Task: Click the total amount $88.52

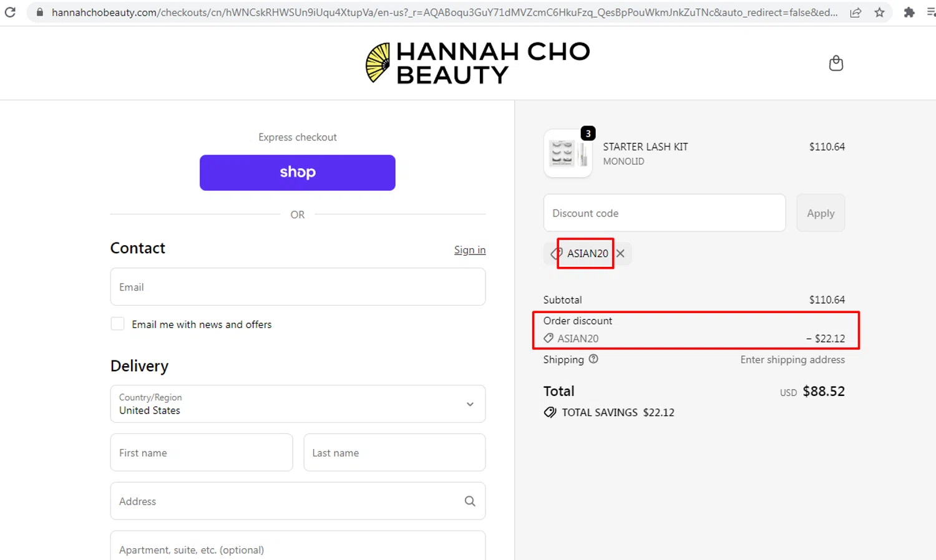Action: (824, 391)
